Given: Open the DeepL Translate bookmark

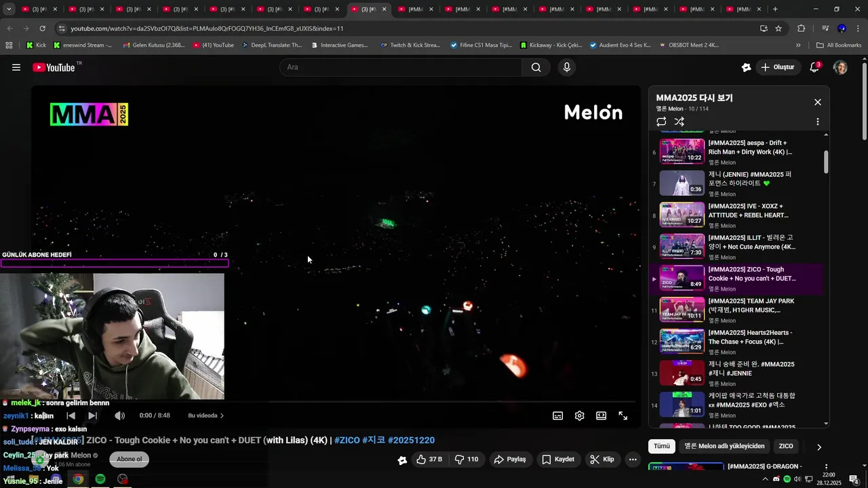Looking at the screenshot, I should pyautogui.click(x=272, y=45).
